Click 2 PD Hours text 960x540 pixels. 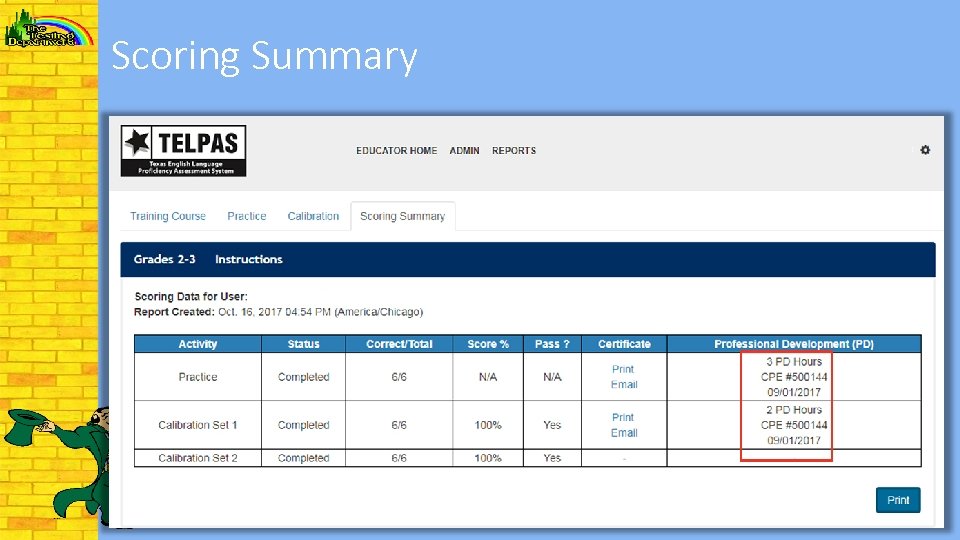794,410
